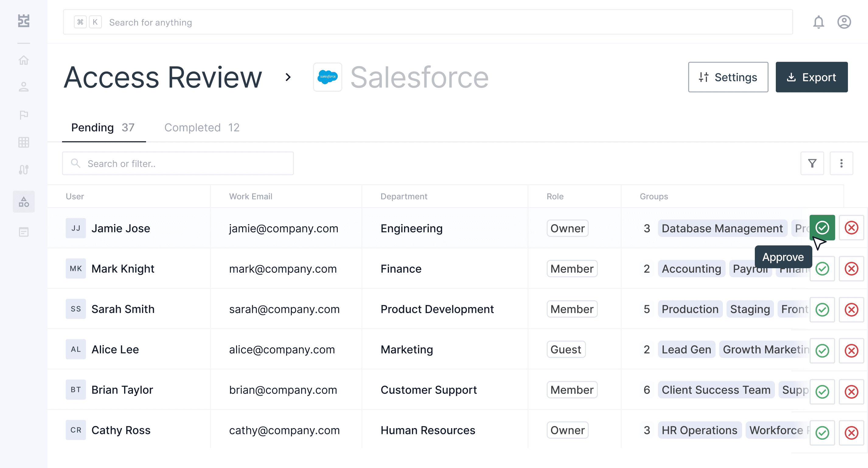Click the breadcrumb chevron after Access Review
Screen dimensions: 868x468
[288, 77]
